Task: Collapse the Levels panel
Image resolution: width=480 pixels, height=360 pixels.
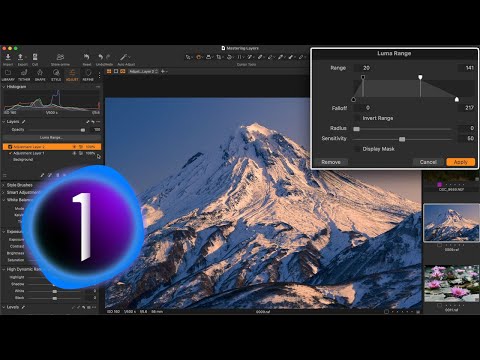Action: (4, 307)
